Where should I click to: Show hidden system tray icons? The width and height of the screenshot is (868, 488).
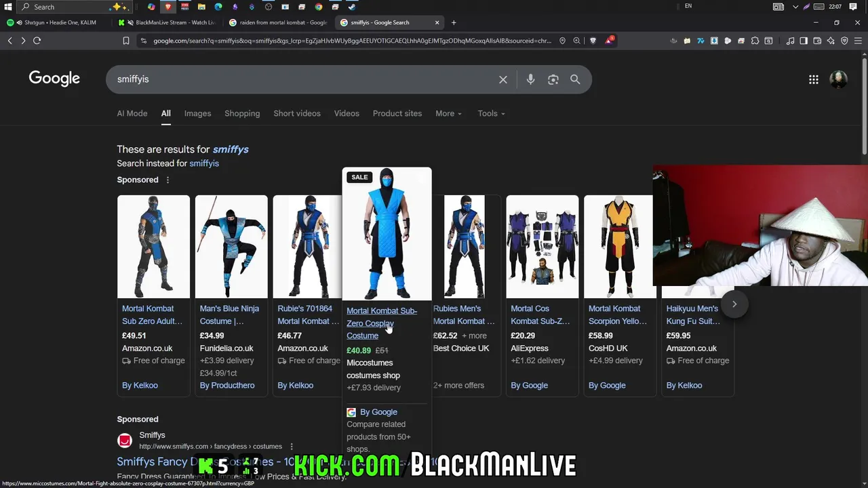(x=795, y=7)
